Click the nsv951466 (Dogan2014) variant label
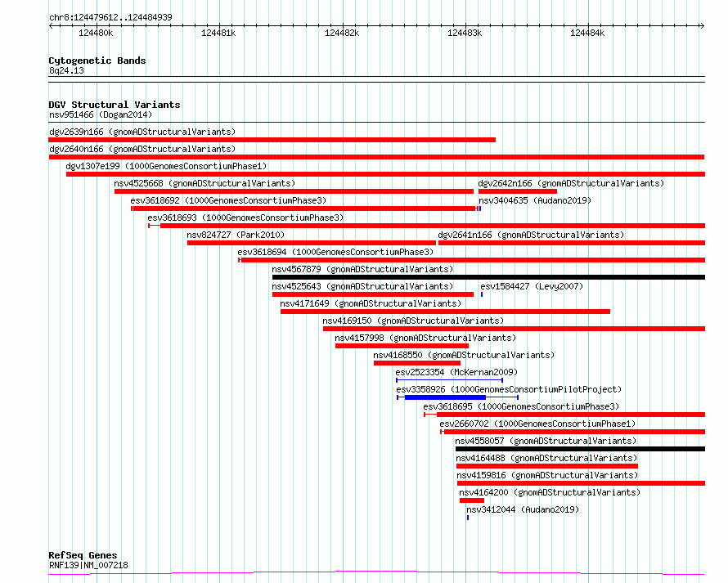This screenshot has height=583, width=728. 101,114
